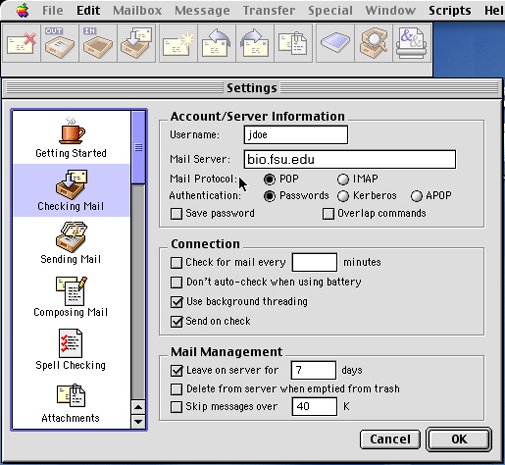
Task: Select the Spell Checking settings category
Action: [x=71, y=350]
